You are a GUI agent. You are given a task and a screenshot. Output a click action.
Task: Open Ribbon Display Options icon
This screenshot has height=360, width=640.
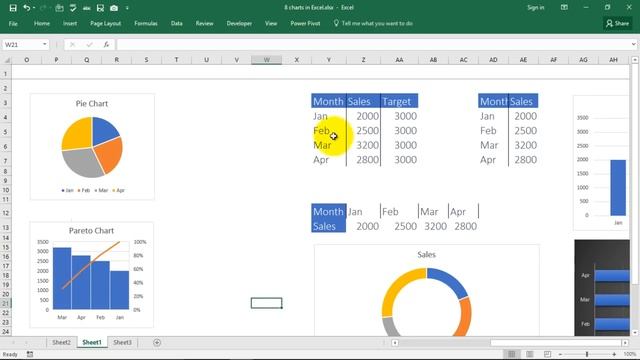click(x=564, y=8)
